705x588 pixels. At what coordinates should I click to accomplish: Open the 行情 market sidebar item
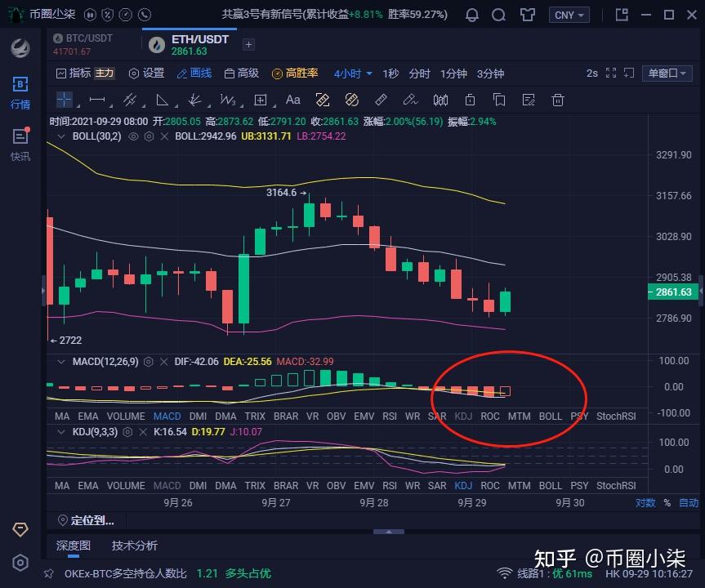click(20, 92)
